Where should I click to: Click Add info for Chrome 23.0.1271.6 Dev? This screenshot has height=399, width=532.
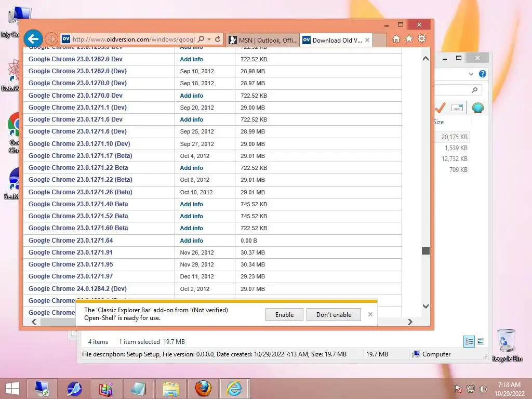click(191, 119)
